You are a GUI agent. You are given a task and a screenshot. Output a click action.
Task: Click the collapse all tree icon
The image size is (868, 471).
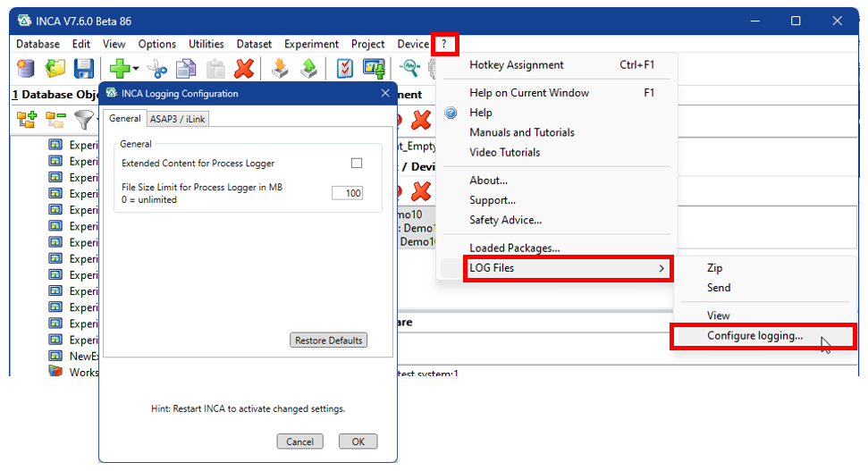click(55, 119)
